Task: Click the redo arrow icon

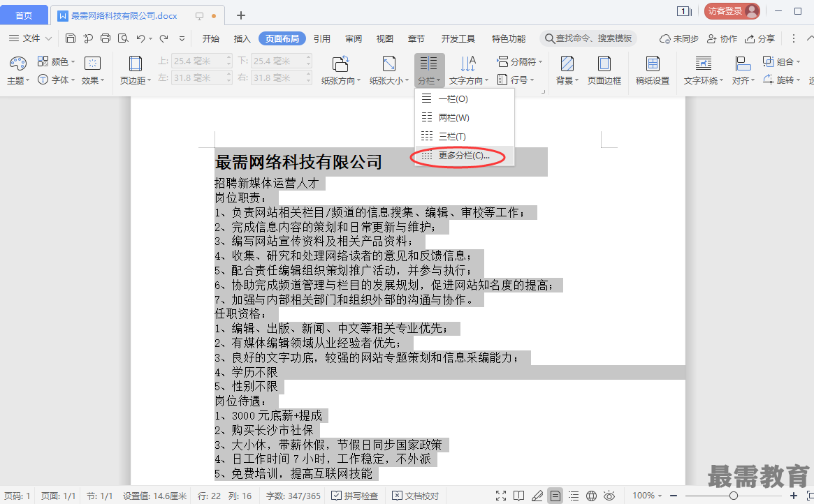Action: coord(163,38)
